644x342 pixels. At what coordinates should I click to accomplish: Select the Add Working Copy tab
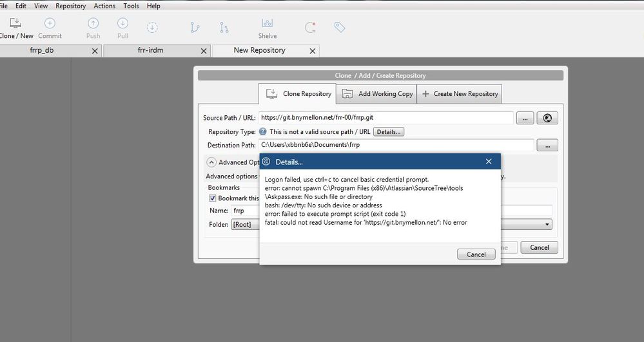376,94
